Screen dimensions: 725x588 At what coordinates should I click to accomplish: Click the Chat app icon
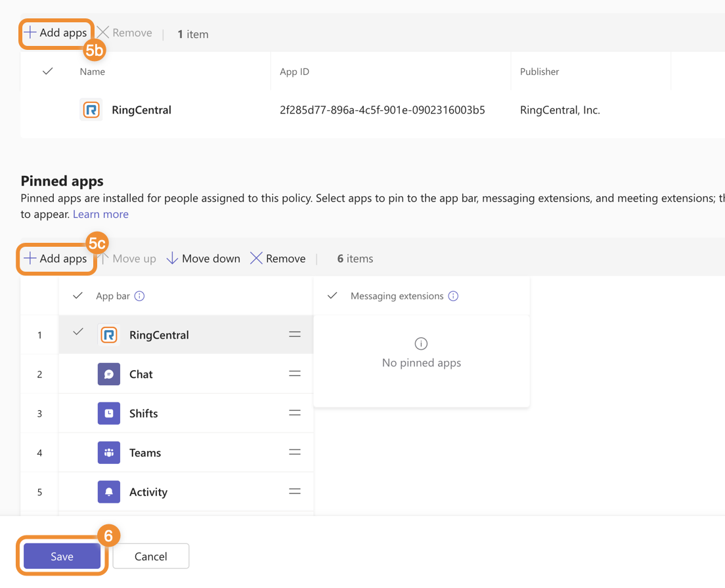coord(109,374)
